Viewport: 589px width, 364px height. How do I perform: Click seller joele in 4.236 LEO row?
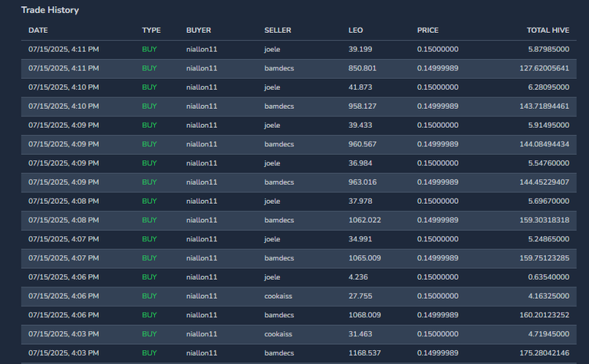(272, 277)
